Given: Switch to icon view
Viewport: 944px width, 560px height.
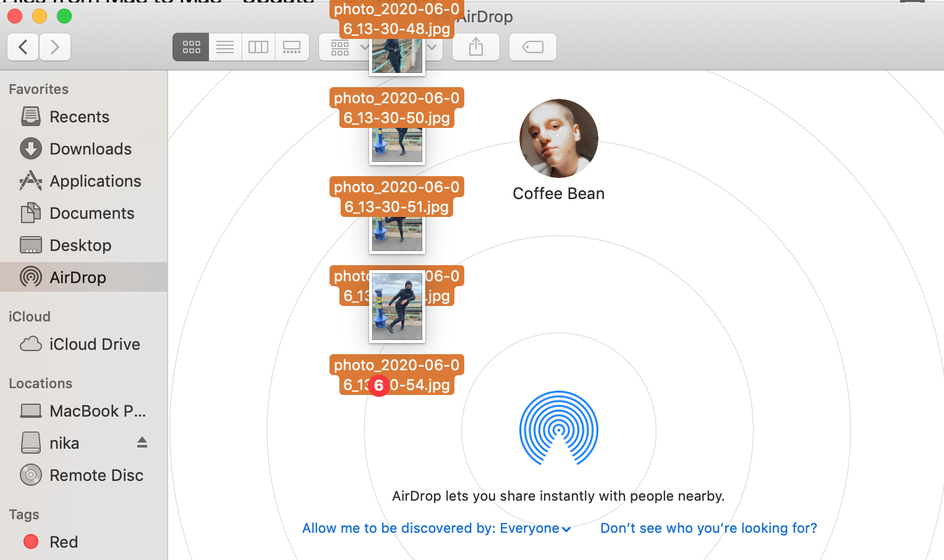Looking at the screenshot, I should (x=191, y=47).
